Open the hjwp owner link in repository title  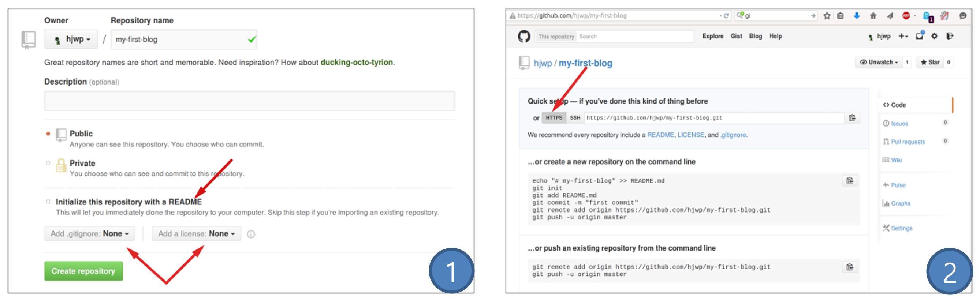(543, 63)
